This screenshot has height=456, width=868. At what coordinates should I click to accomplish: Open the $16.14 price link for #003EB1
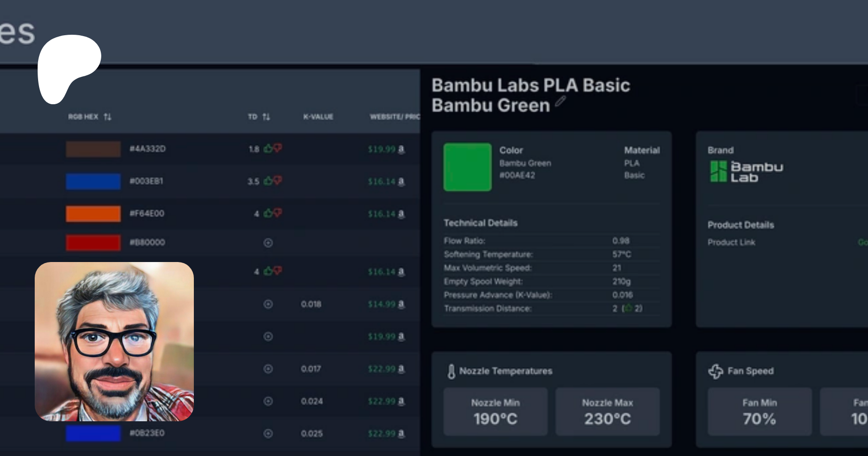[x=381, y=181]
